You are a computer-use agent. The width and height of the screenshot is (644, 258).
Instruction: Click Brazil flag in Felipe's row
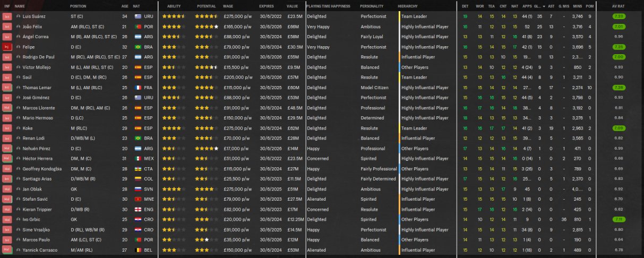pos(137,47)
